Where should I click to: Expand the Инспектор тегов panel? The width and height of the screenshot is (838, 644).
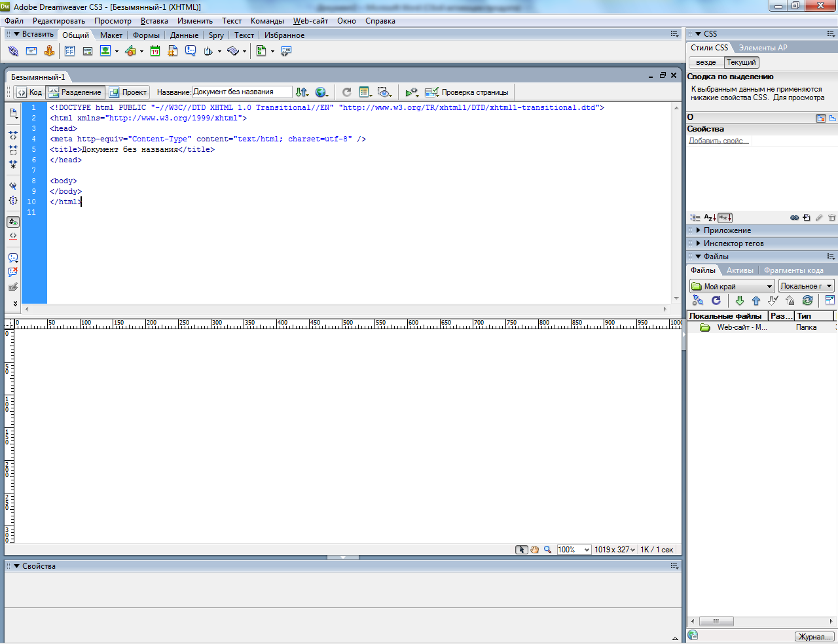[x=699, y=243]
